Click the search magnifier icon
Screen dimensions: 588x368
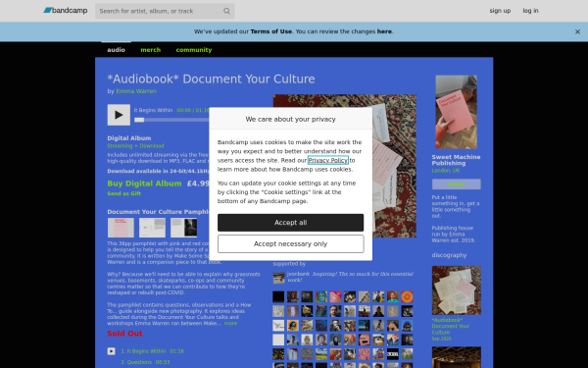click(226, 11)
